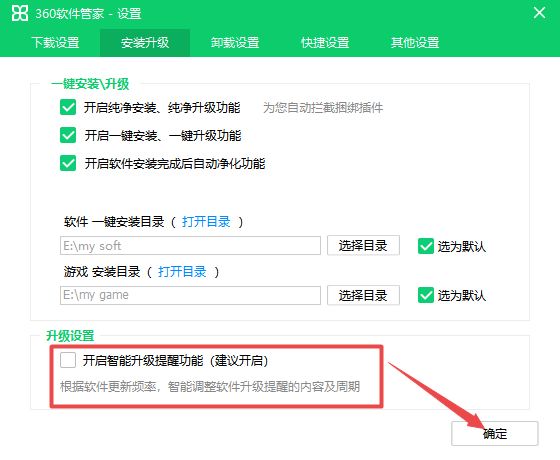The height and width of the screenshot is (460, 560).
Task: Toggle 选为默认 checkbox for game directory
Action: click(x=426, y=295)
